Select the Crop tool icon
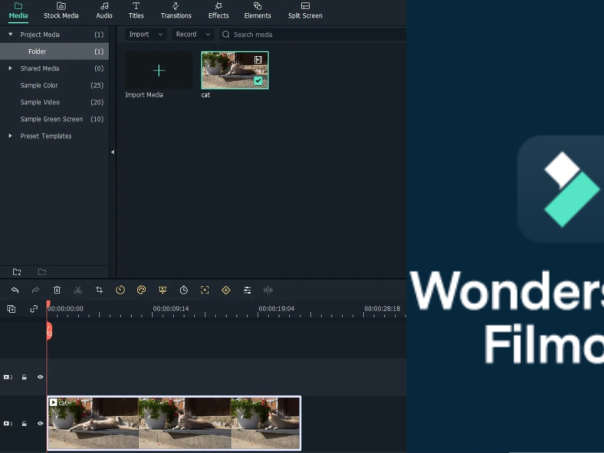The image size is (604, 453). (x=99, y=290)
